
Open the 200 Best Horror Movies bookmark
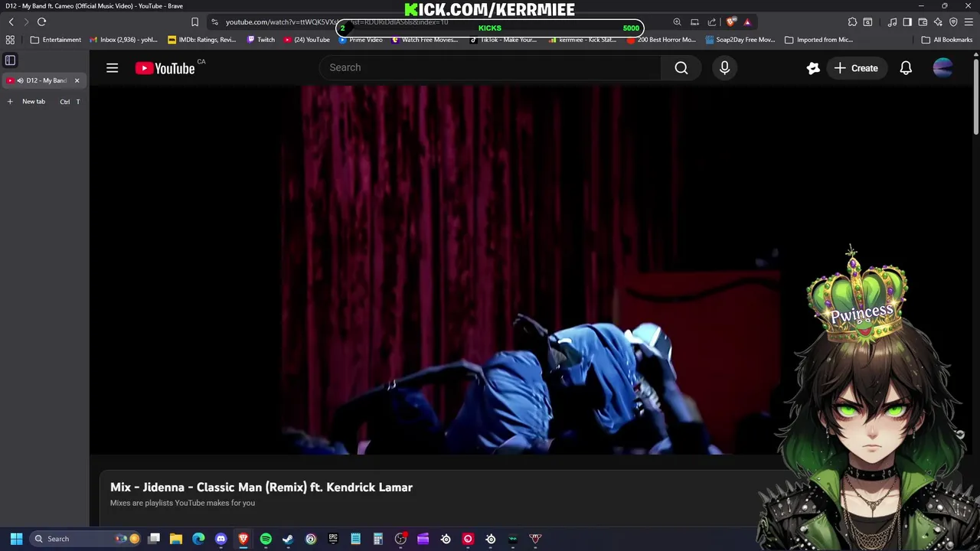[x=661, y=40]
